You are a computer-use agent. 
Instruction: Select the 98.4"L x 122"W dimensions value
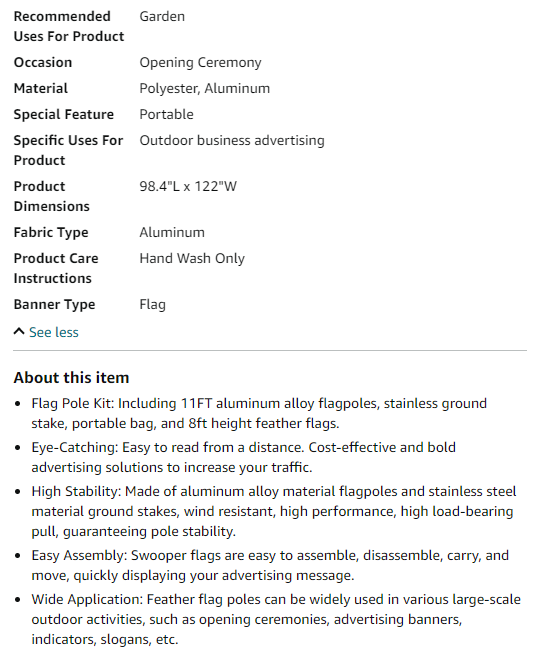(188, 186)
